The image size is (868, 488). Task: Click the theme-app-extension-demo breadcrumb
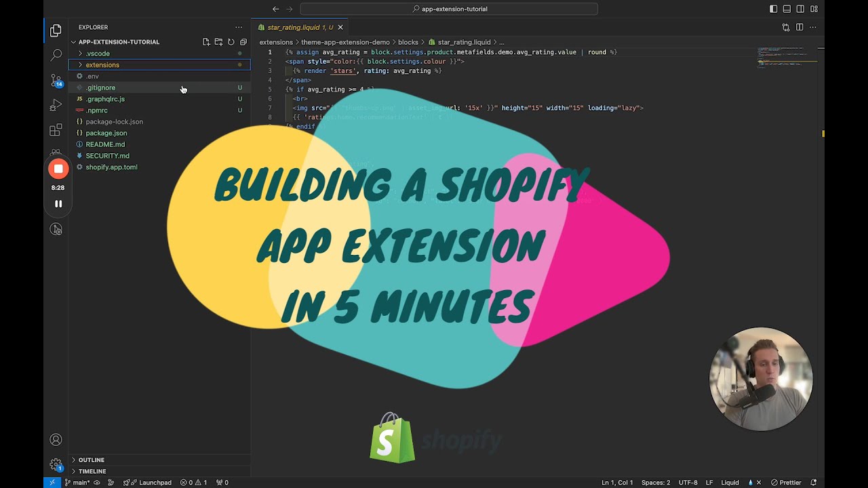(345, 42)
